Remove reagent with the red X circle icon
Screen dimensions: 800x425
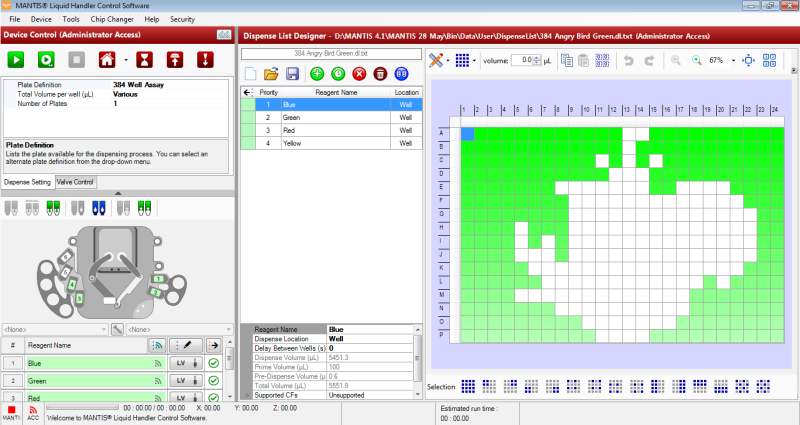(359, 74)
